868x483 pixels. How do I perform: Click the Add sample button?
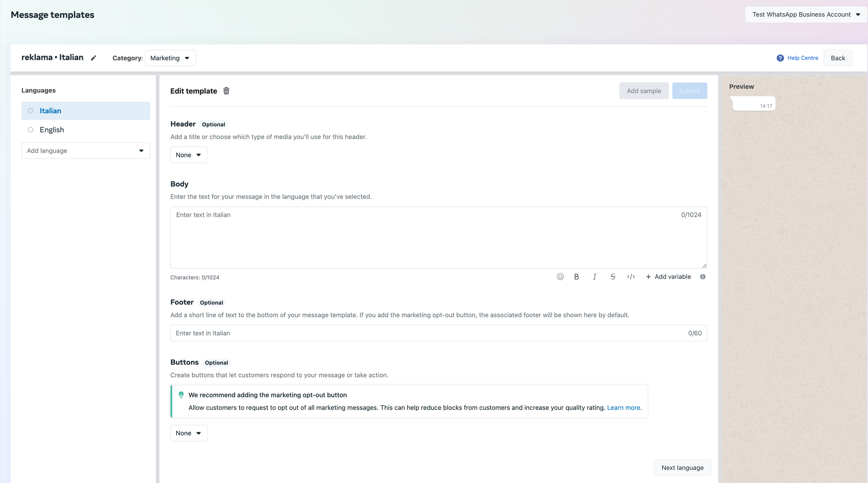tap(644, 91)
